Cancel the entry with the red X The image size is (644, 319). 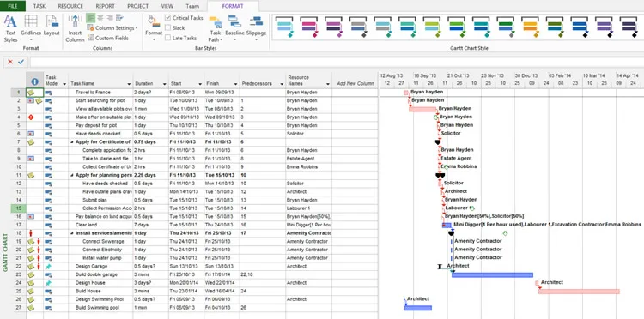[10, 62]
